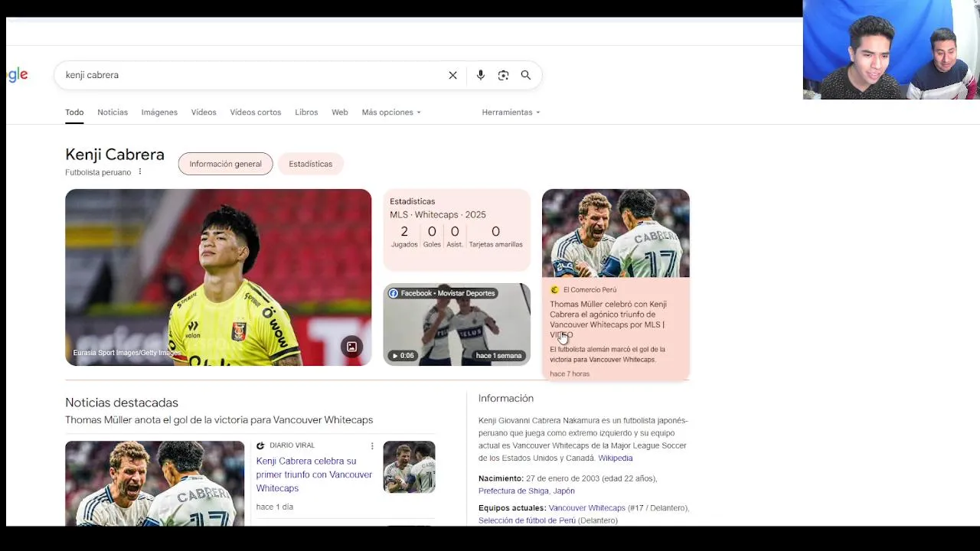Switch to the Imágenes tab

coord(159,112)
